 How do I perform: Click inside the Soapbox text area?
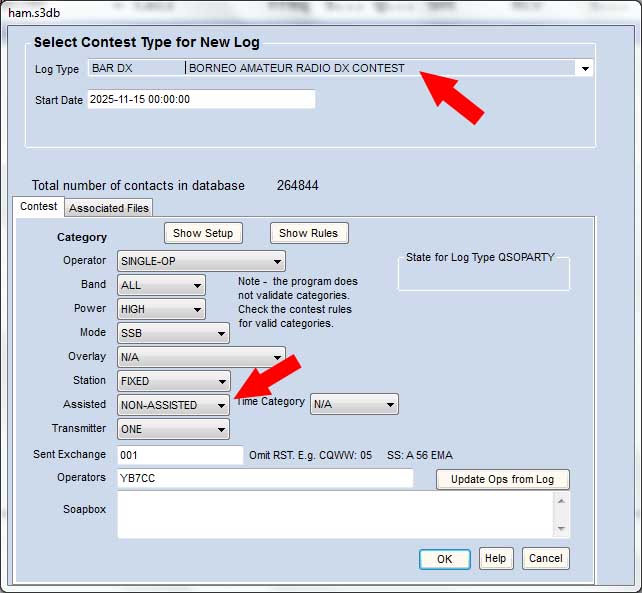[x=335, y=514]
